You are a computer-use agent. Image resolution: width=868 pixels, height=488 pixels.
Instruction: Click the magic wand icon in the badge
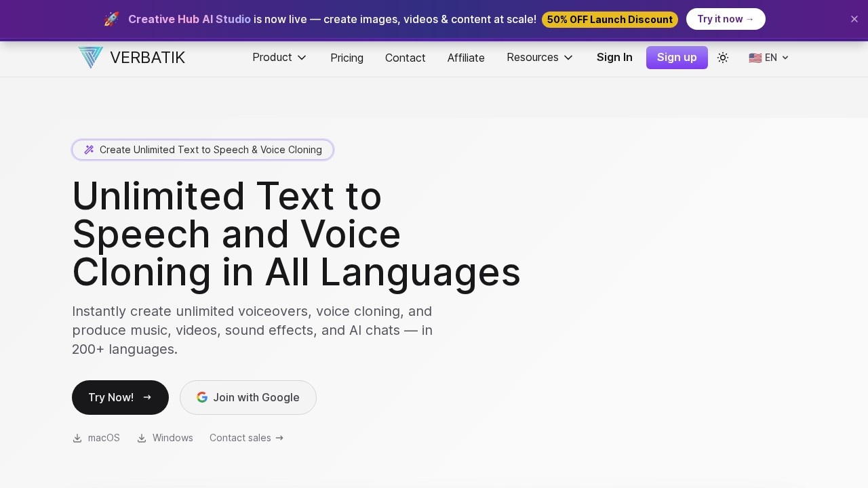[x=89, y=150]
